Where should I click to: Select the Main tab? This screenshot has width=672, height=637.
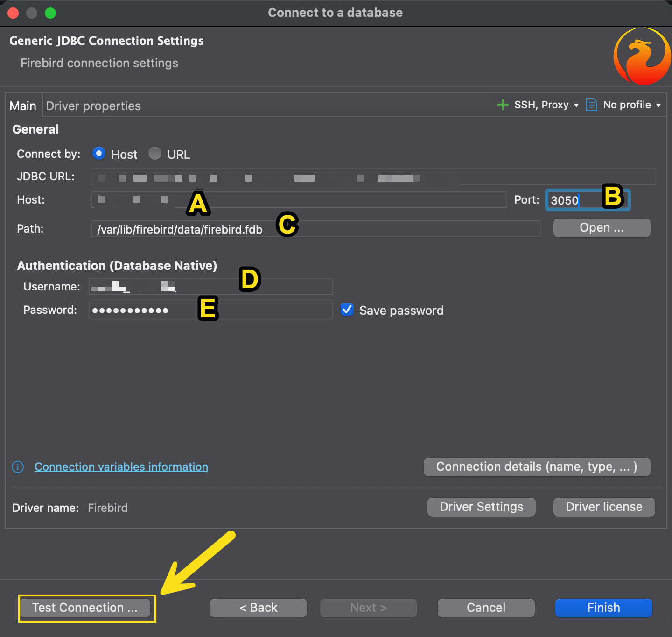tap(23, 106)
